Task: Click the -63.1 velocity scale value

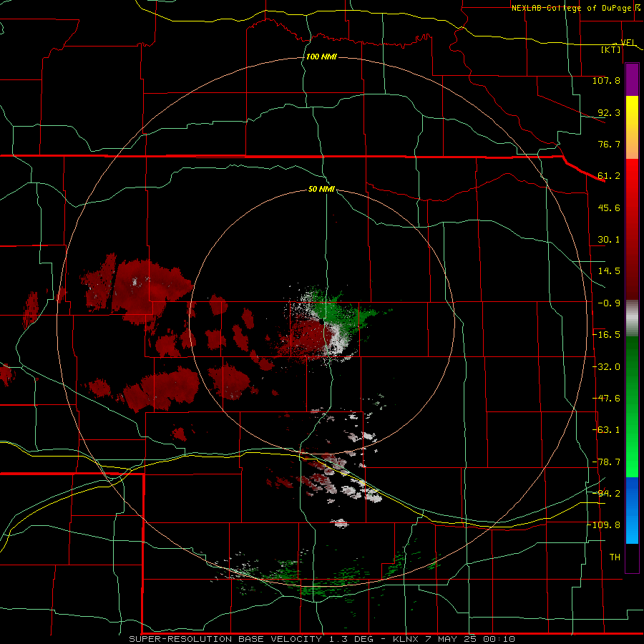Action: (x=606, y=430)
